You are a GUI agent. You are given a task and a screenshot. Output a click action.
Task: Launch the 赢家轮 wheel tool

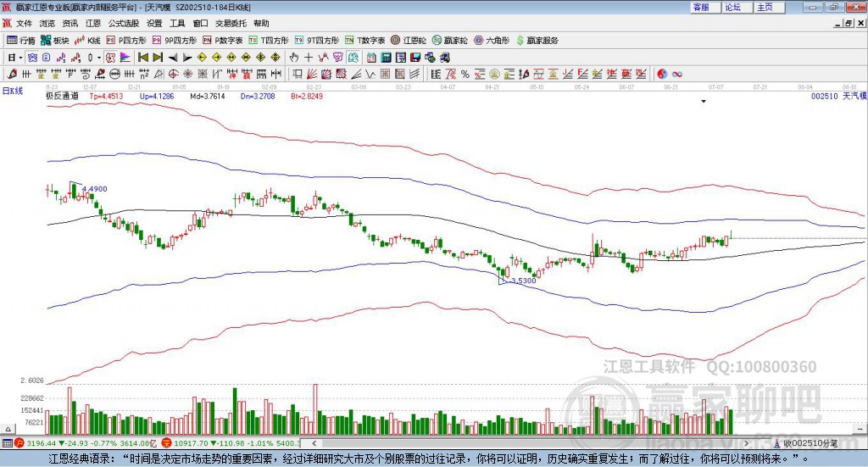point(450,41)
